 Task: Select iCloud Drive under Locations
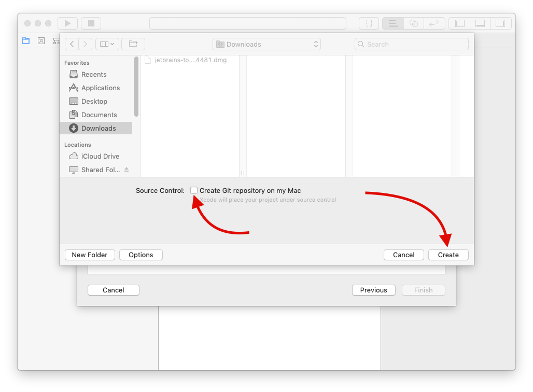coord(100,156)
